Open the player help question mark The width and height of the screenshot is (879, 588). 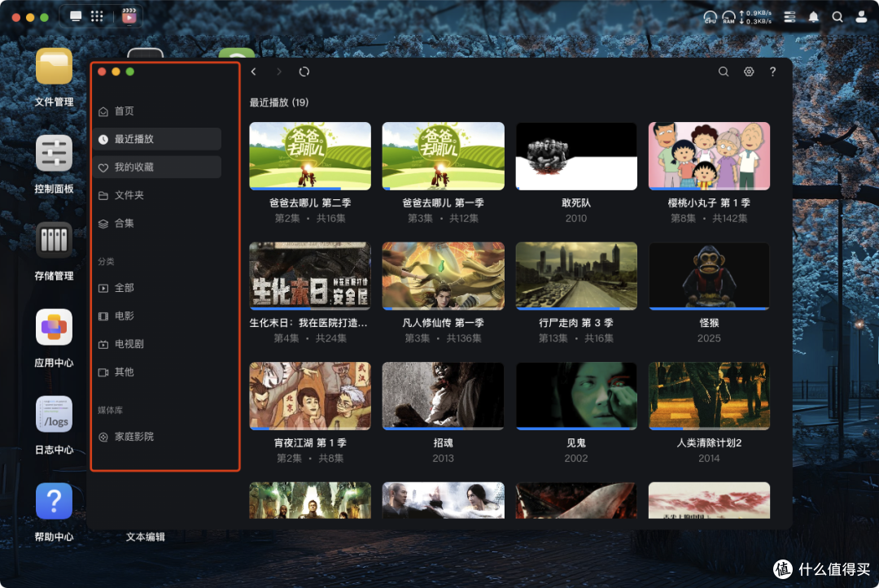point(772,72)
